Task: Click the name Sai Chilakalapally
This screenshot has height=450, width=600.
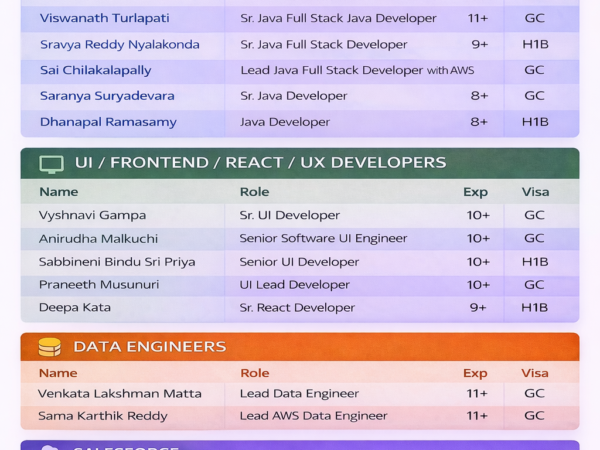Action: (94, 70)
